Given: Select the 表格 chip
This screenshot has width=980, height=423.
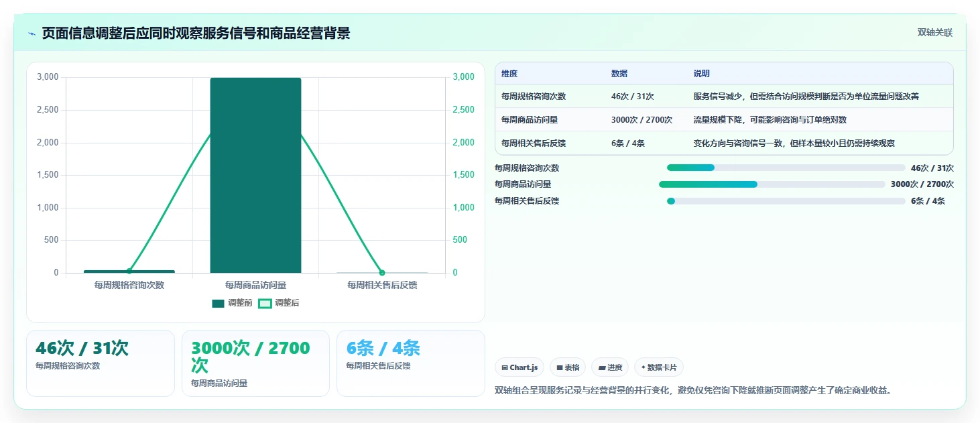Looking at the screenshot, I should [568, 367].
